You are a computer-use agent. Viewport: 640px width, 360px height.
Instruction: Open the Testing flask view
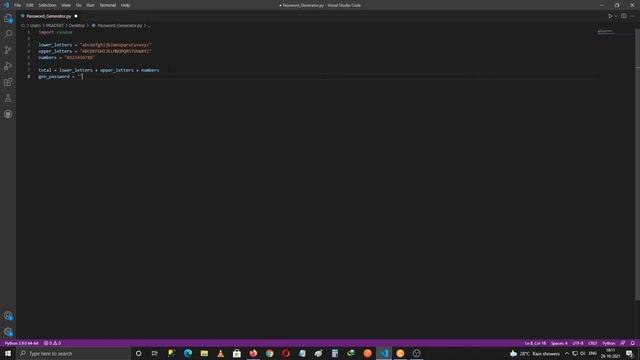click(x=8, y=98)
